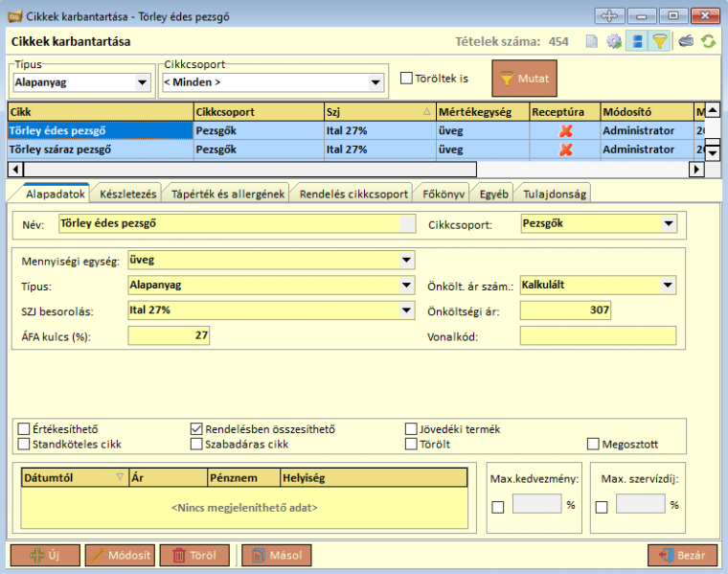The width and height of the screenshot is (728, 574).
Task: Click red X Receptúra icon for Törley száraz pezsgő
Action: 565,149
